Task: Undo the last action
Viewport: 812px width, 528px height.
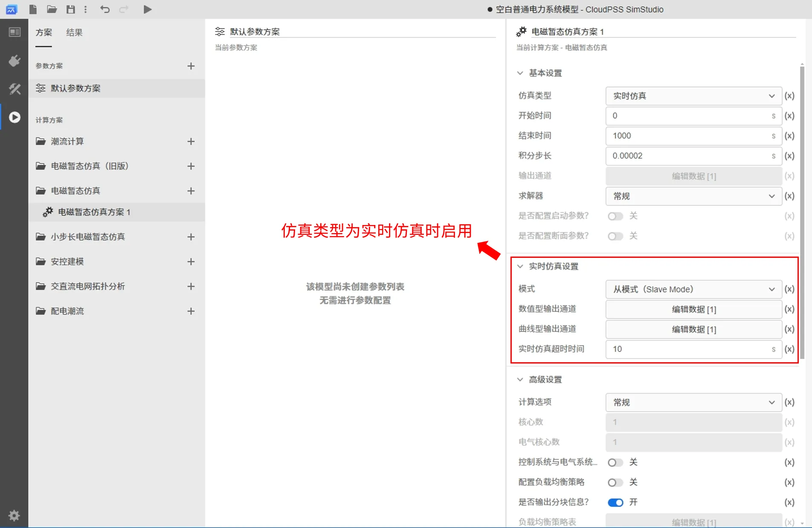Action: [105, 9]
